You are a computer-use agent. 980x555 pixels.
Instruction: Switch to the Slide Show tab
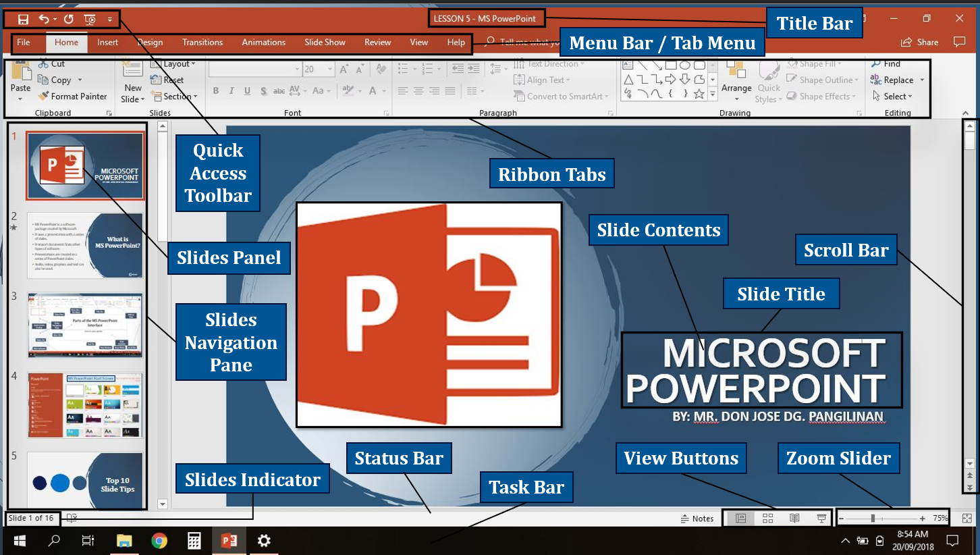point(325,43)
